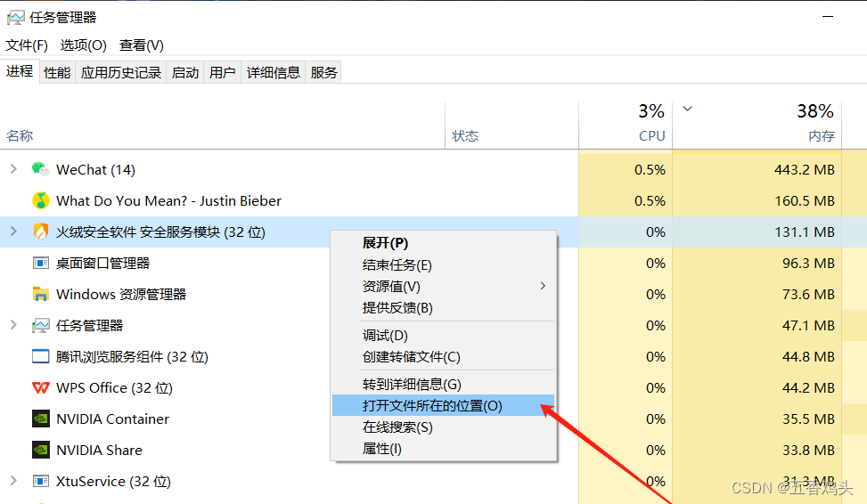Open the 文件(F) menu

coord(27,45)
